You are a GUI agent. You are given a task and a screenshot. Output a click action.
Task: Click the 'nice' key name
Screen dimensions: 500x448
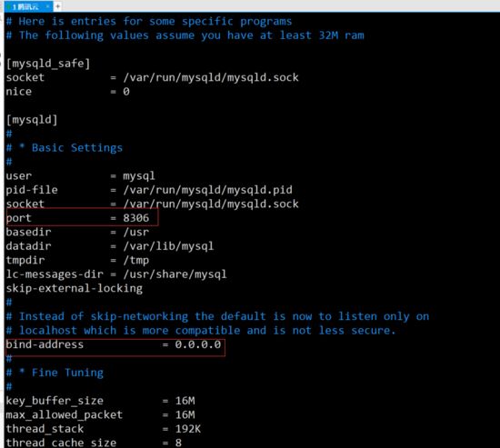(19, 92)
